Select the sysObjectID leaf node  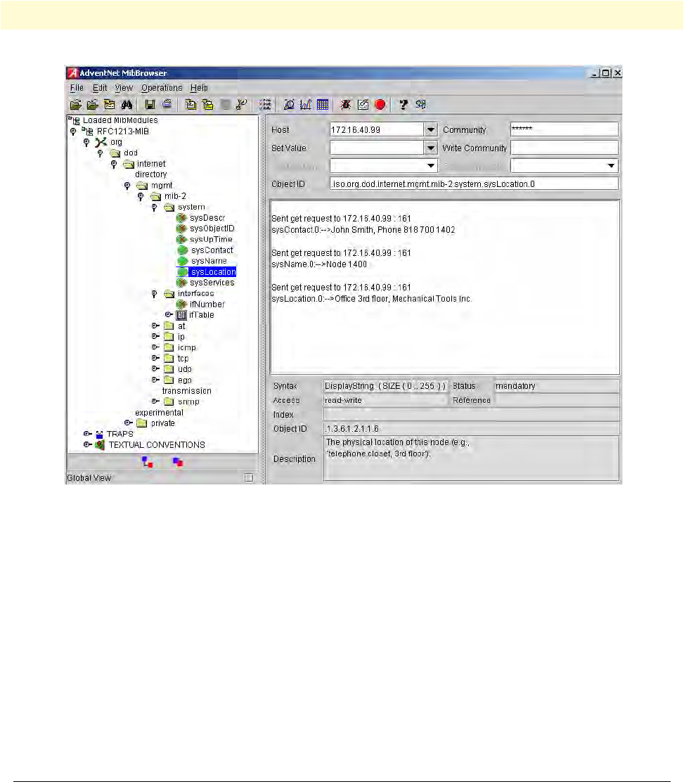(x=212, y=229)
